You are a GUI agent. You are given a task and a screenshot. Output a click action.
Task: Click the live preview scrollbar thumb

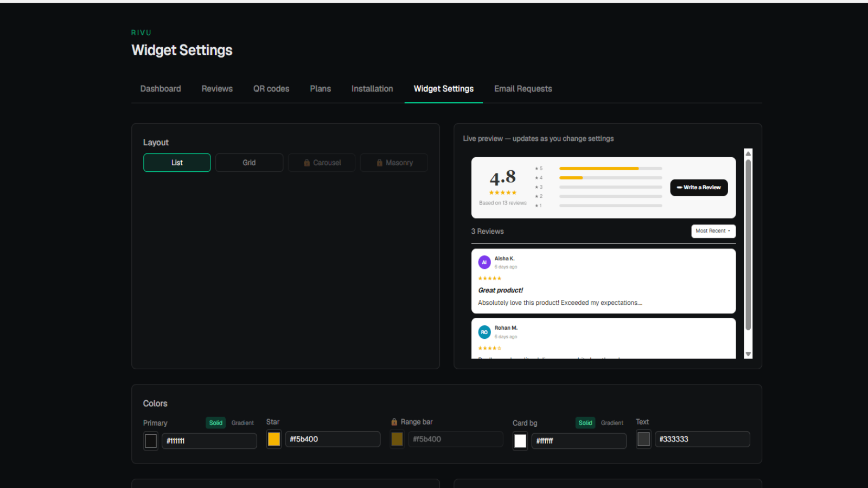tap(748, 245)
